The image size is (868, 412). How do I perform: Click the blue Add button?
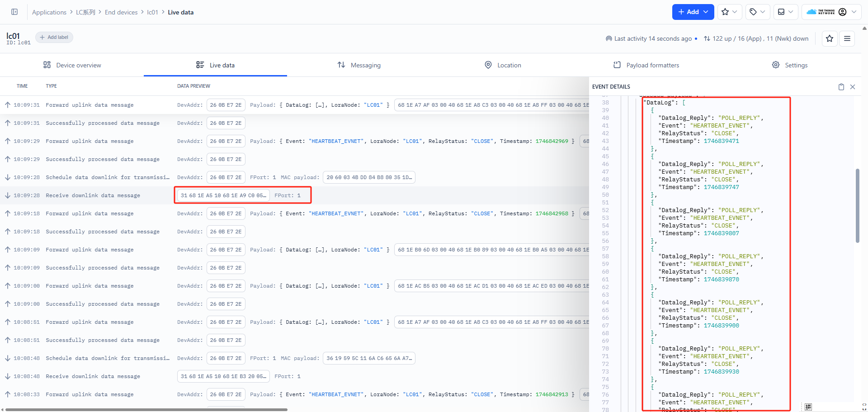click(x=693, y=12)
